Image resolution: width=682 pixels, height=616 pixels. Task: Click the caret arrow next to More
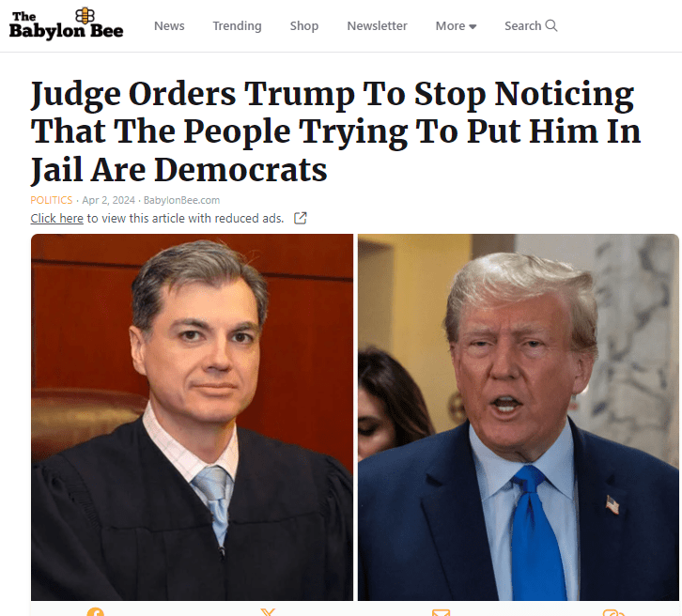click(473, 27)
